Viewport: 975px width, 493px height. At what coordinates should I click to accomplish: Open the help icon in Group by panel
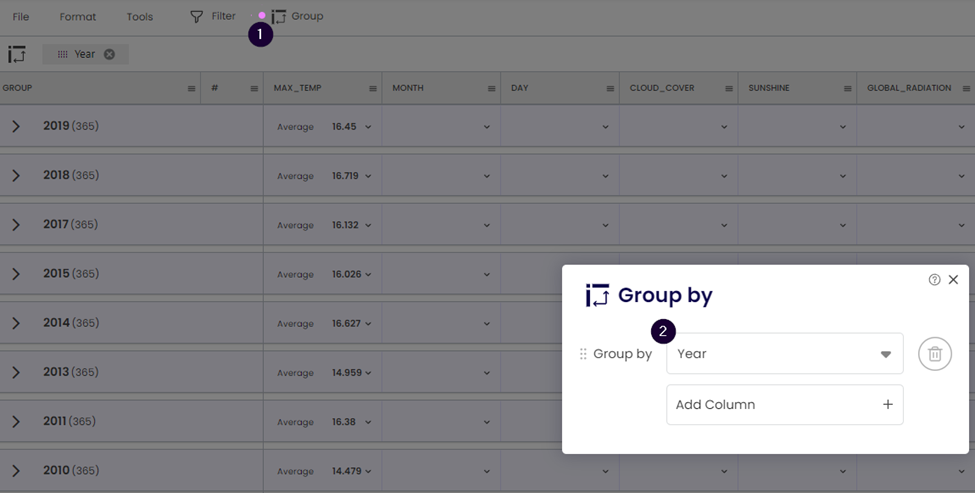point(934,280)
